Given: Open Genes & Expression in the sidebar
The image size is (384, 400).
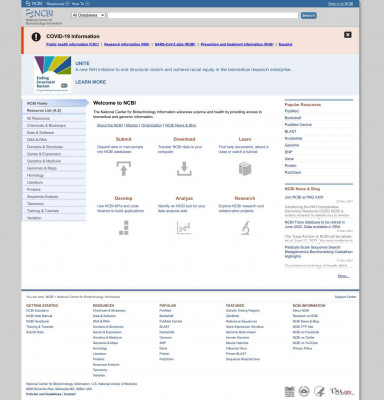Looking at the screenshot, I should click(53, 154).
